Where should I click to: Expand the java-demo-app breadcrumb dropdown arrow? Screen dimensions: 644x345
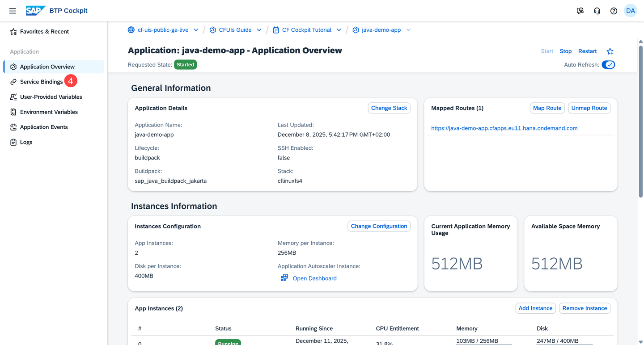(x=408, y=30)
